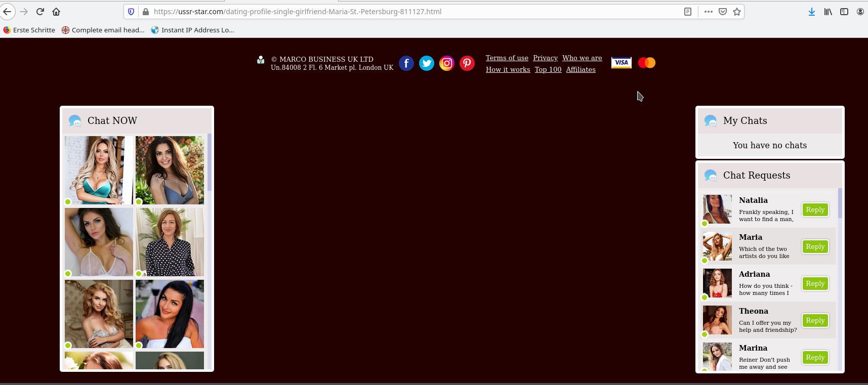Toggle Reader View in address bar
Viewport: 868px width, 385px height.
(688, 12)
